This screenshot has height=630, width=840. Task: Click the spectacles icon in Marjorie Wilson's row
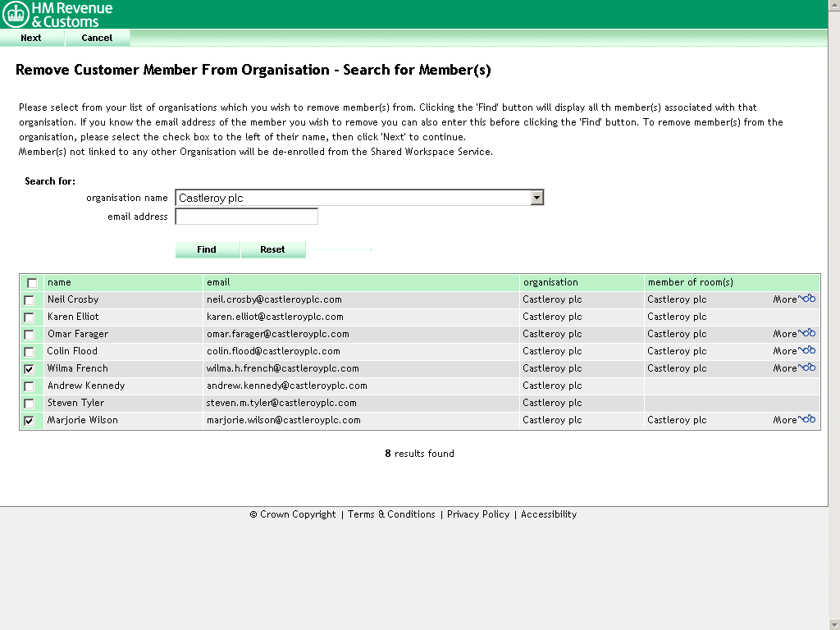810,419
